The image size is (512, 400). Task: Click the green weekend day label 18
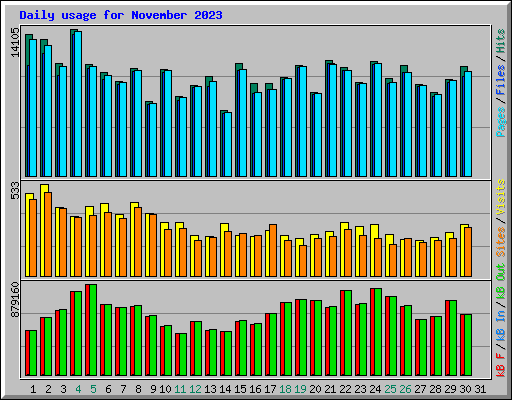(x=285, y=389)
